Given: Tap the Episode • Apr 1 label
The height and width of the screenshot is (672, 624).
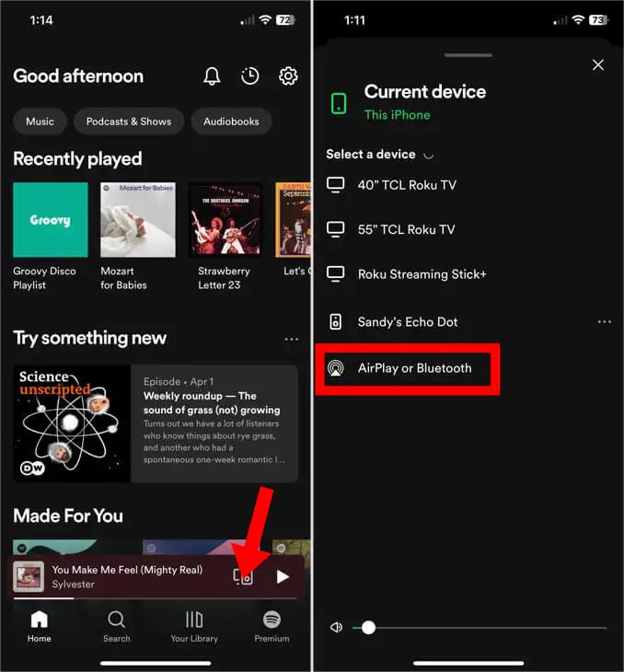Looking at the screenshot, I should click(179, 381).
